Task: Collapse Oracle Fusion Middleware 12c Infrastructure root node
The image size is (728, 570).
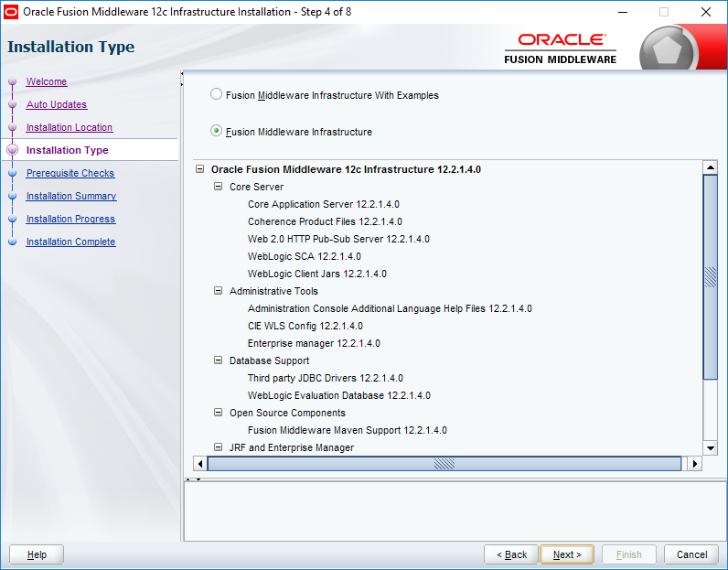Action: pyautogui.click(x=199, y=169)
